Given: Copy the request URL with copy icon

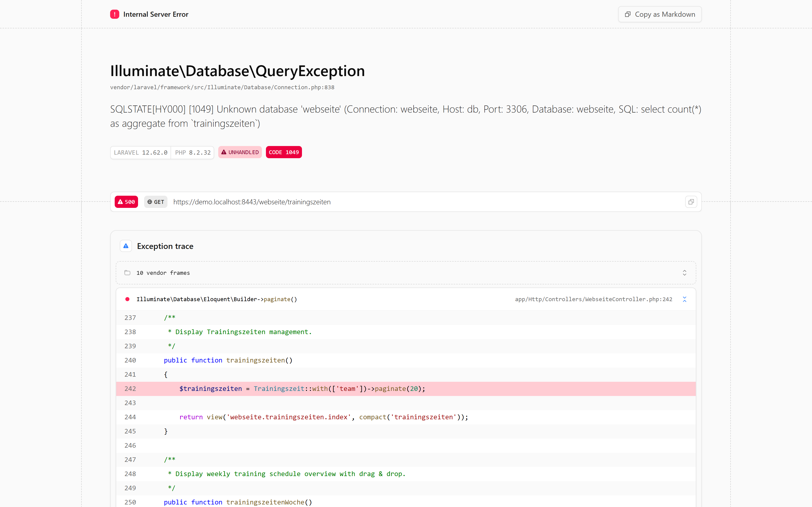Looking at the screenshot, I should pos(691,202).
